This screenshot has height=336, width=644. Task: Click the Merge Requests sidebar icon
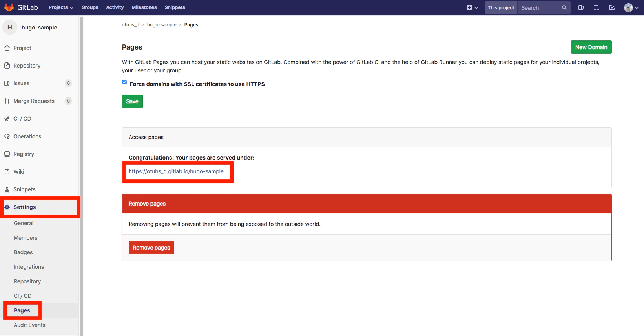pyautogui.click(x=7, y=101)
